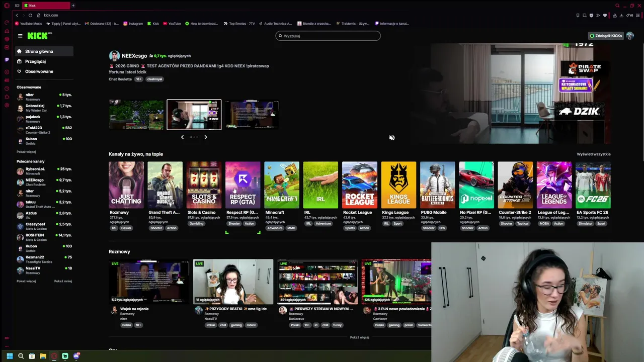Open the Instagram bookmark
The image size is (644, 362).
pos(133,24)
